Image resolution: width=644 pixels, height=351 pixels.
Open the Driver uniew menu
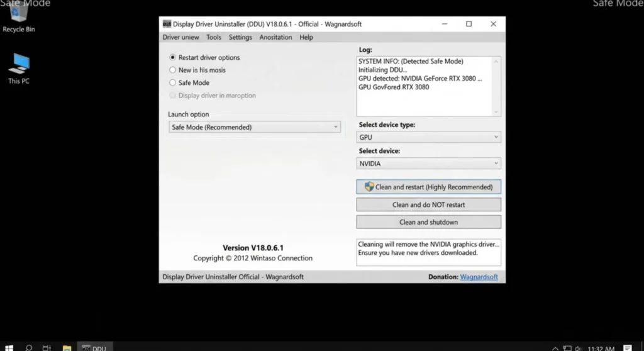180,37
